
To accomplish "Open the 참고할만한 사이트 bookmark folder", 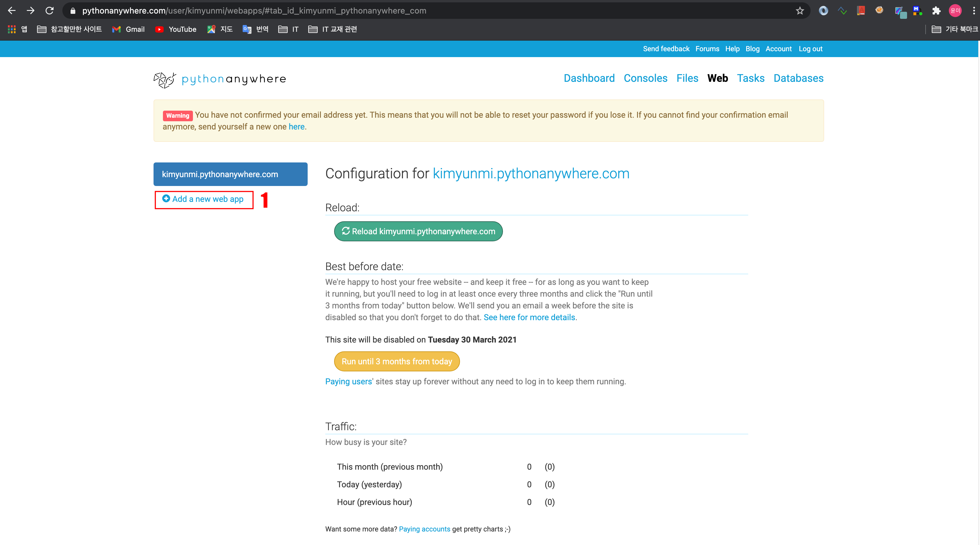I will coord(69,29).
